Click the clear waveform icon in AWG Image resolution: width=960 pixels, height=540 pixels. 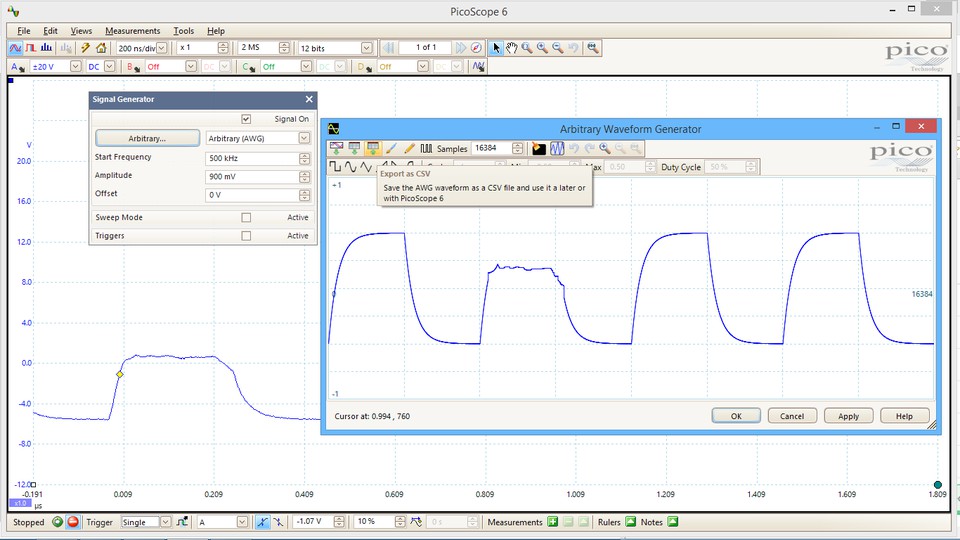(539, 148)
